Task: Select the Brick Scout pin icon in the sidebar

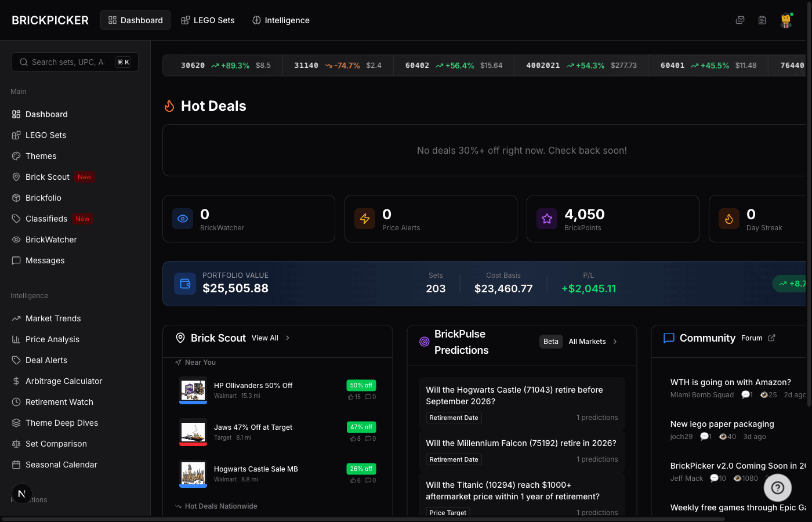Action: pos(16,177)
